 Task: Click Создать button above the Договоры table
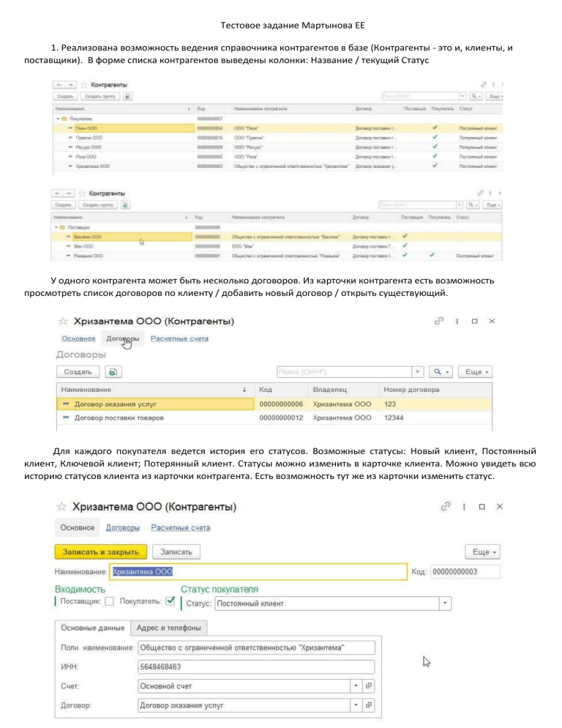78,372
